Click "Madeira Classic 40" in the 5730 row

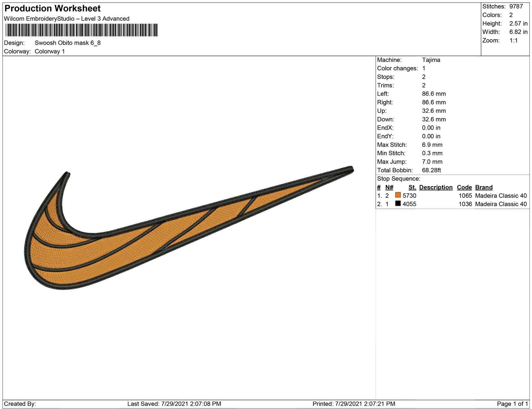coord(501,196)
